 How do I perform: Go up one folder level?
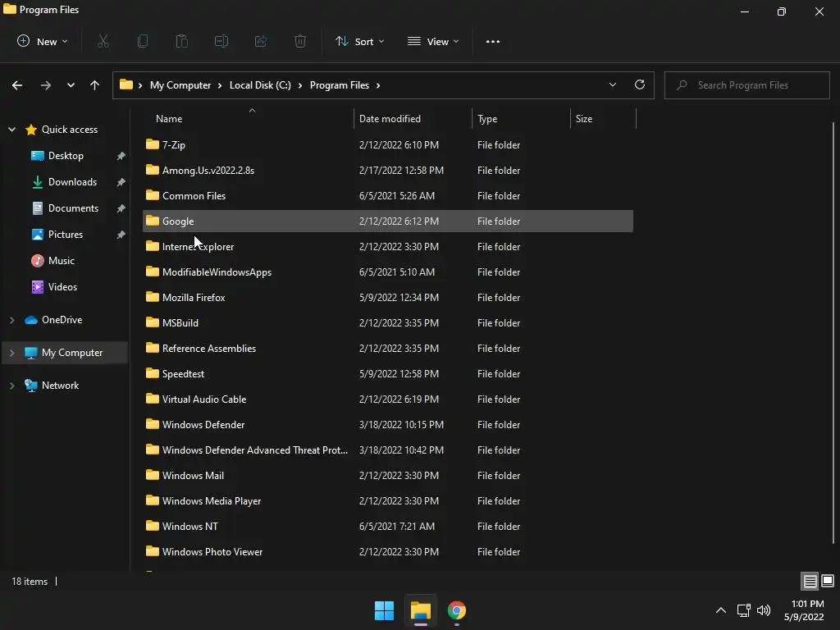pyautogui.click(x=95, y=85)
